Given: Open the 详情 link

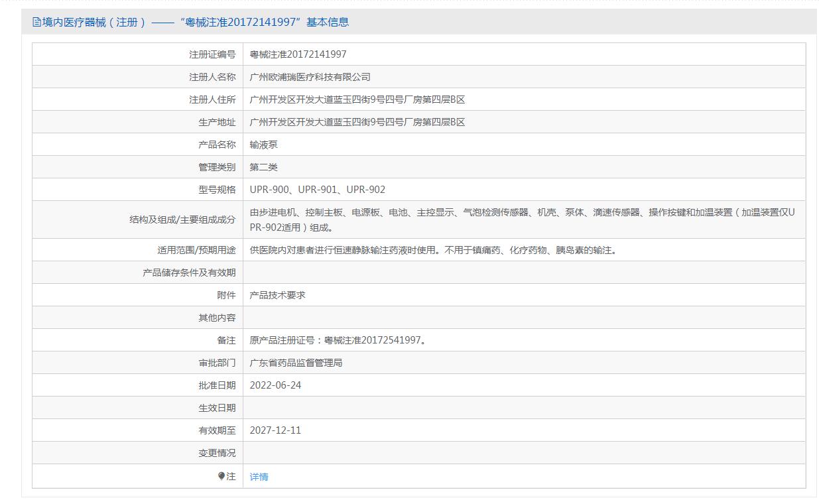Looking at the screenshot, I should (259, 477).
